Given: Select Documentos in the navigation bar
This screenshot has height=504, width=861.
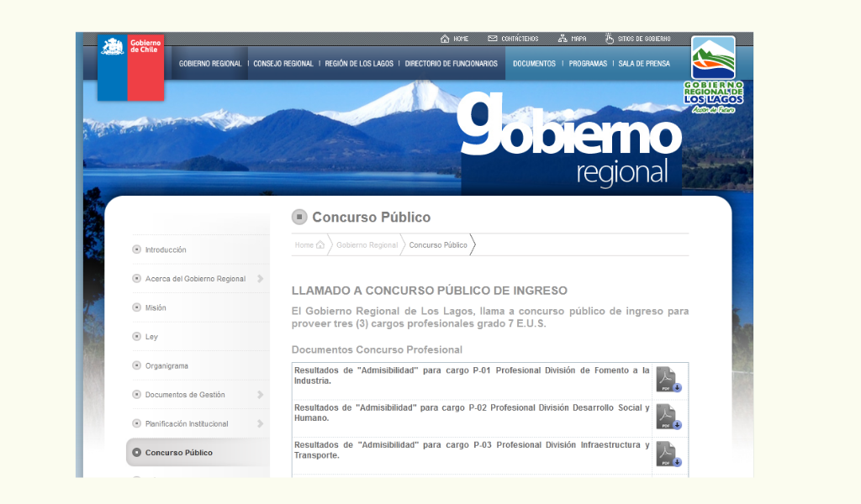Looking at the screenshot, I should point(534,64).
